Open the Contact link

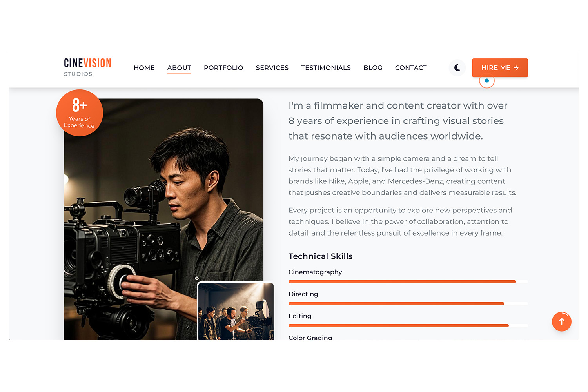tap(411, 68)
